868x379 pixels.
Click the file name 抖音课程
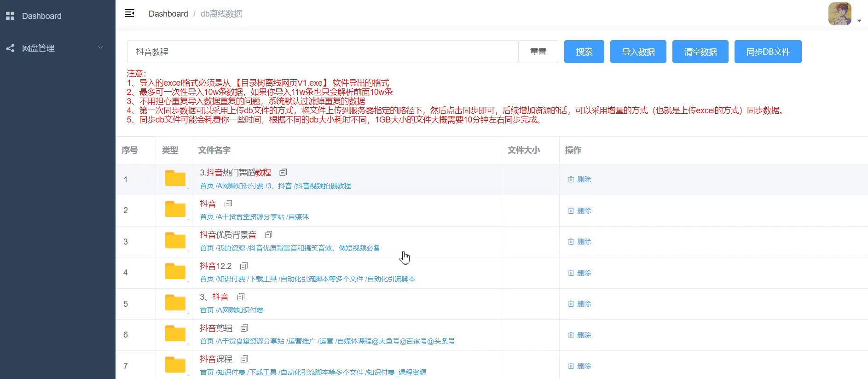coord(216,359)
